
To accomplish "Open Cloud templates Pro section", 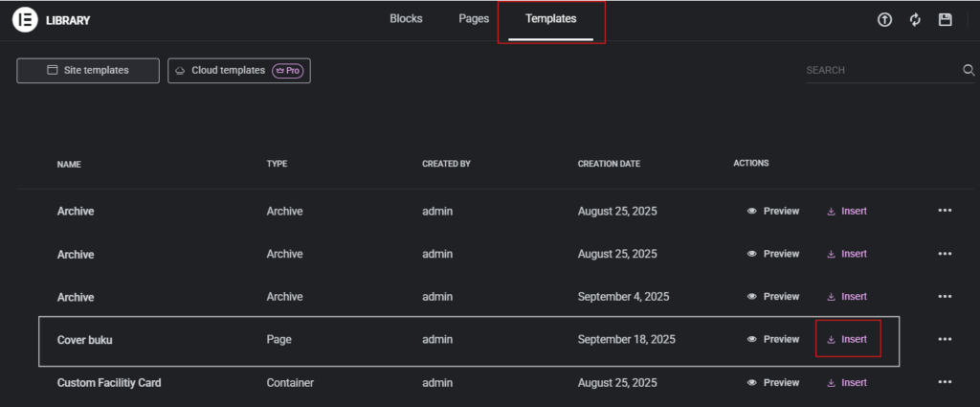I will [x=238, y=70].
